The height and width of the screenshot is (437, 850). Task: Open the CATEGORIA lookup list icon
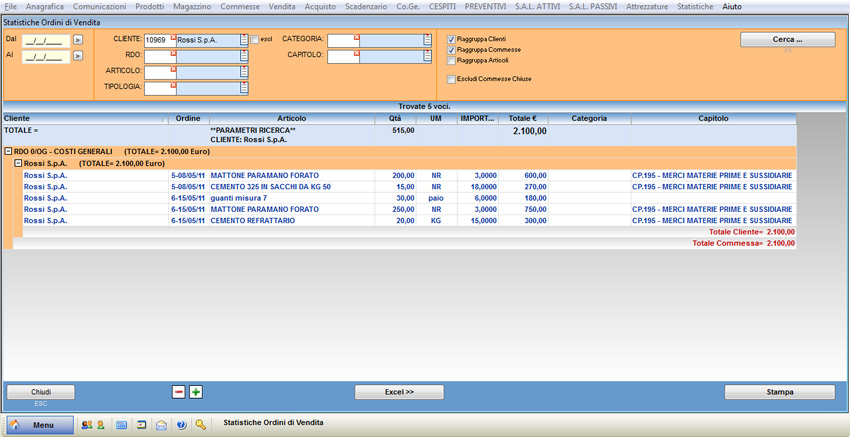point(427,40)
